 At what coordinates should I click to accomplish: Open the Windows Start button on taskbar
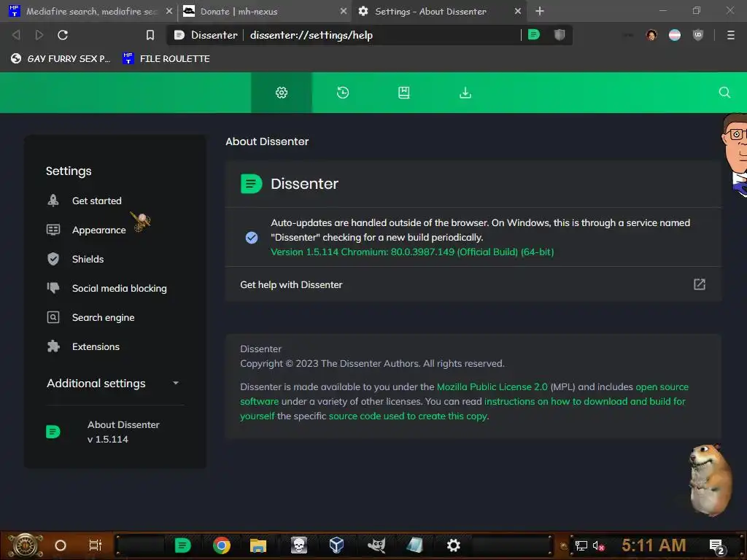[x=26, y=545]
